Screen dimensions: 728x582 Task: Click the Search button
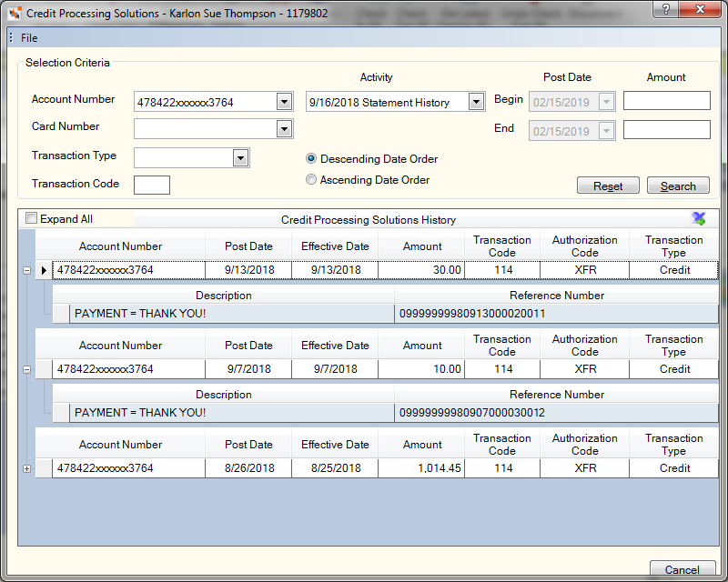[678, 186]
